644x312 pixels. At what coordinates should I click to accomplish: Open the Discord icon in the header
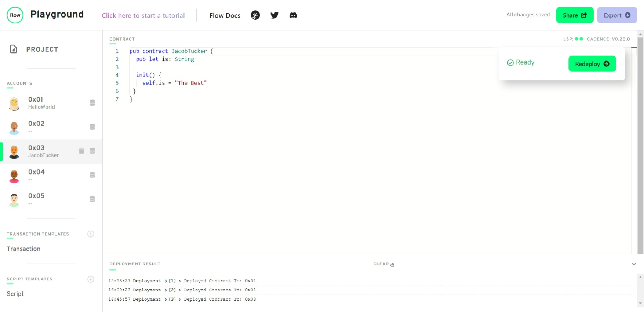293,15
